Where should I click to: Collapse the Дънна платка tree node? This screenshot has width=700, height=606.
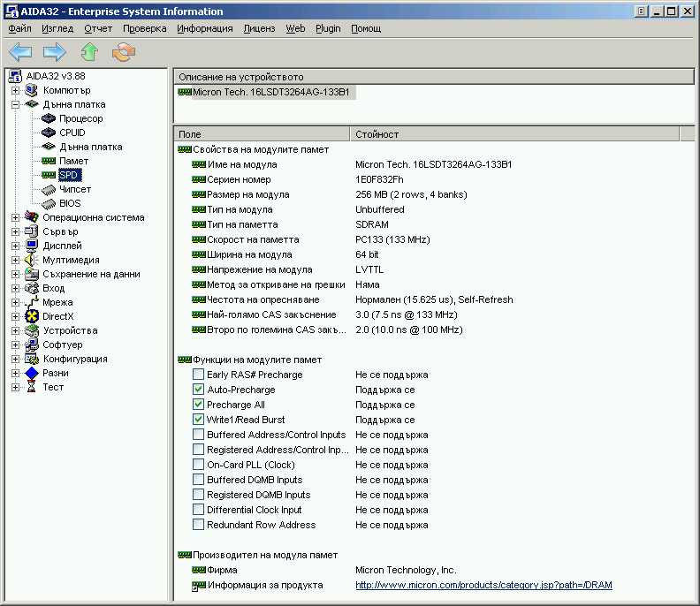15,105
